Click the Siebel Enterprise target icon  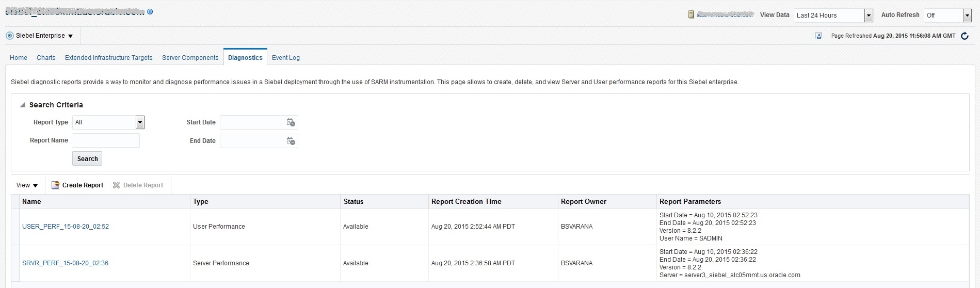[10, 36]
